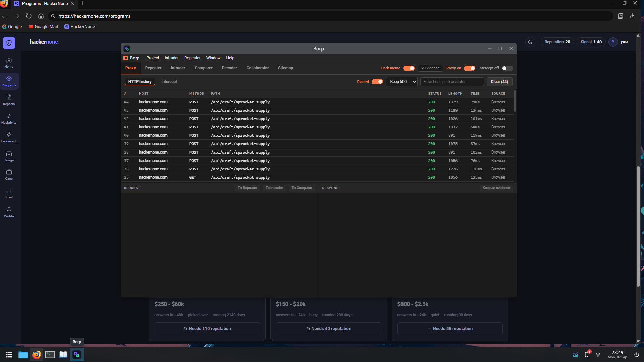Click the filter host, path or status field
Viewport: 644px width, 362px height.
[x=452, y=82]
